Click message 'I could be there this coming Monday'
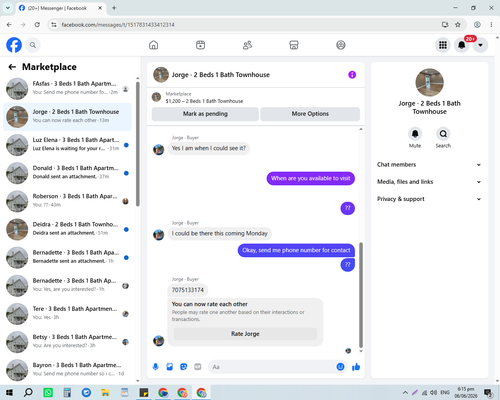500x400 pixels. [220, 233]
